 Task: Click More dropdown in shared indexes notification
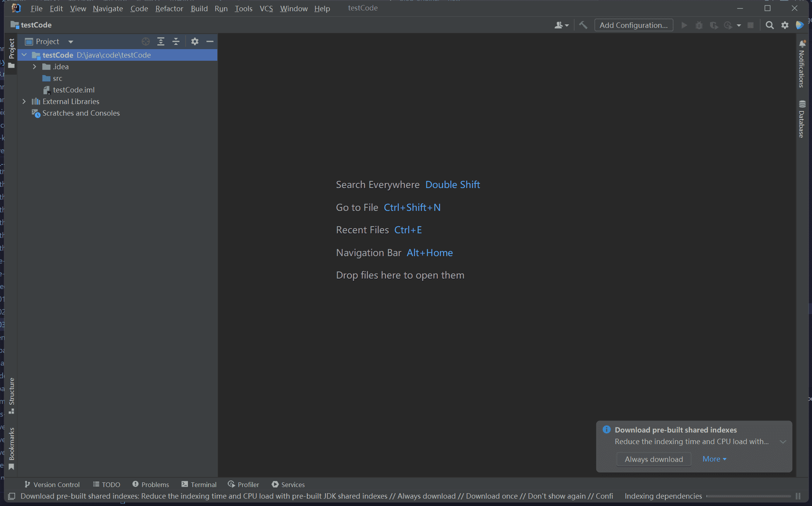(x=713, y=459)
